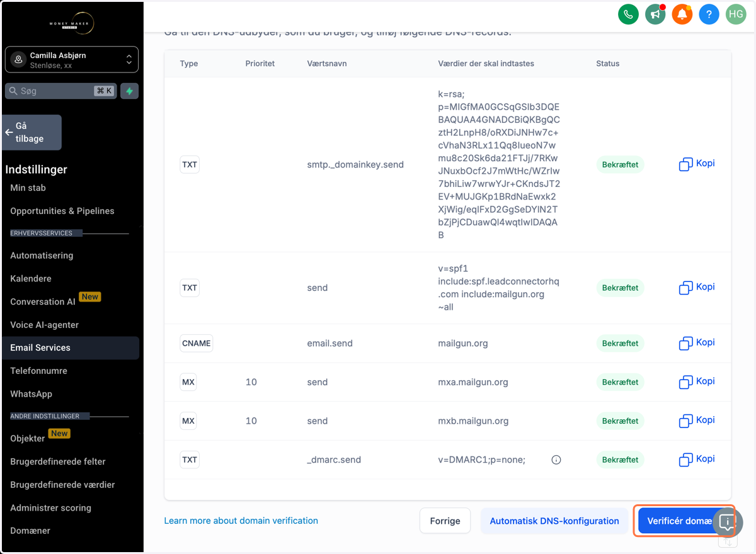756x554 pixels.
Task: Click the smtp._domainkey.send hostname
Action: click(355, 164)
